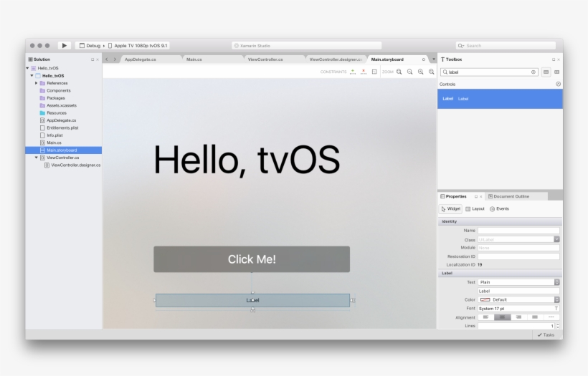Viewport: 588px width, 376px height.
Task: Select center text alignment
Action: pos(503,317)
